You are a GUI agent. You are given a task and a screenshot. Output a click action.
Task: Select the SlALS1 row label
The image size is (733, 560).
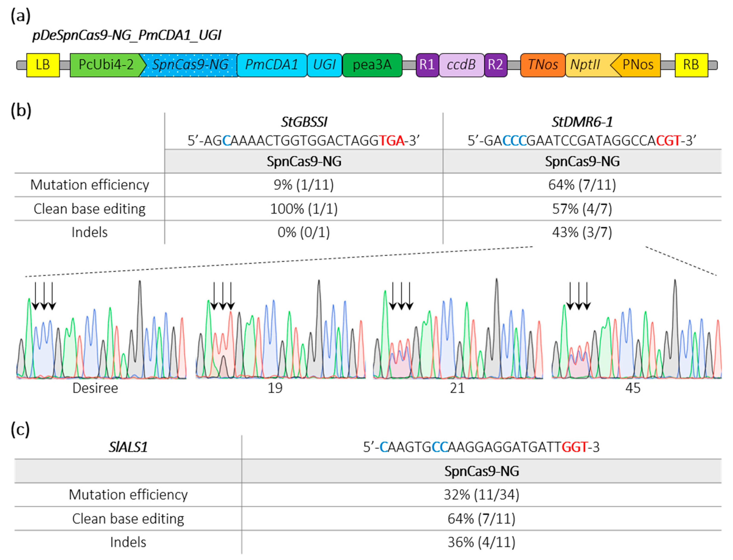click(128, 447)
